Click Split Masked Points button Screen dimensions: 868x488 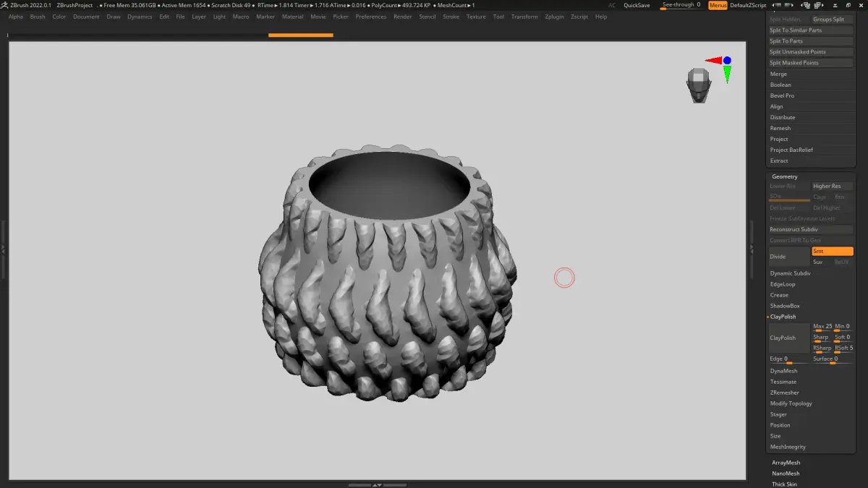pyautogui.click(x=811, y=63)
